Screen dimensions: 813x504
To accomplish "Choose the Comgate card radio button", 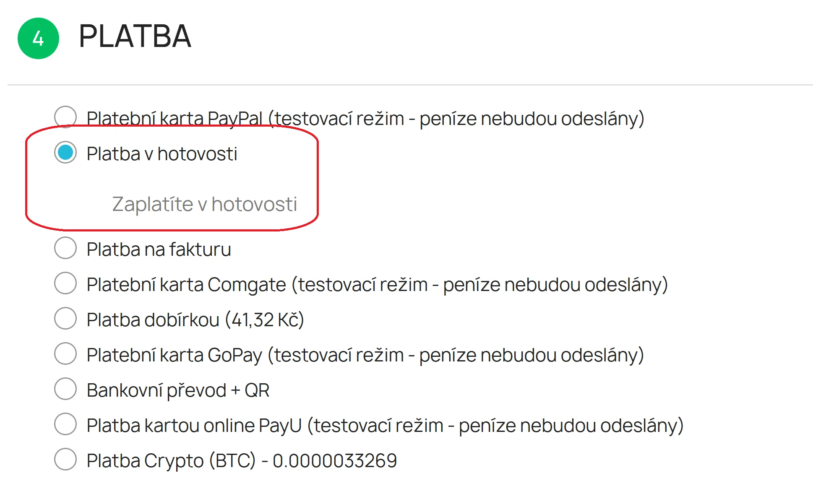I will tap(65, 283).
